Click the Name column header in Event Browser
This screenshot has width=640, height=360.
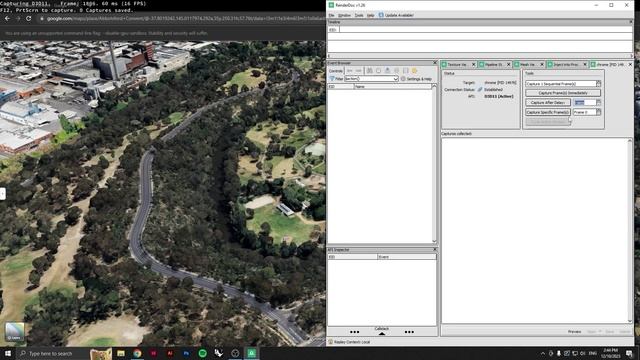tap(392, 87)
